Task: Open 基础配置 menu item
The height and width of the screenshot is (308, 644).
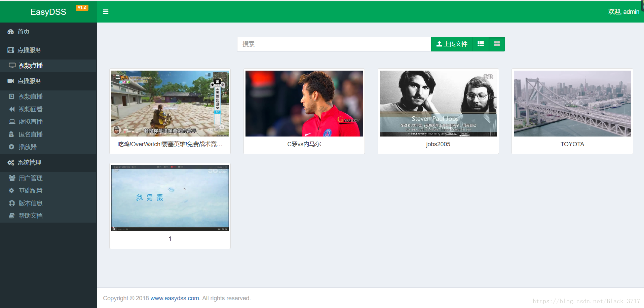Action: coord(48,191)
